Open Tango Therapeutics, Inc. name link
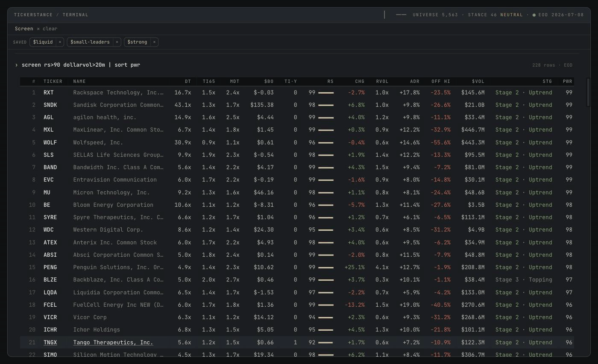This screenshot has width=598, height=364. click(113, 342)
